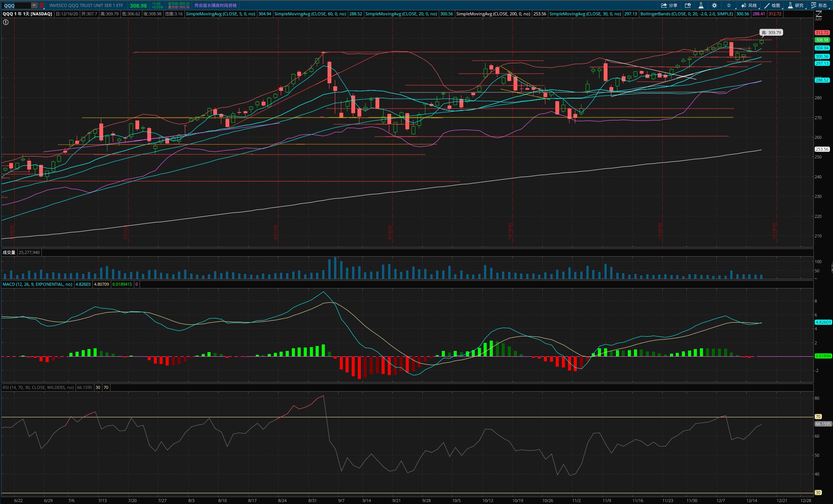
Task: Click the flask Edit Studies icon
Action: (701, 5)
